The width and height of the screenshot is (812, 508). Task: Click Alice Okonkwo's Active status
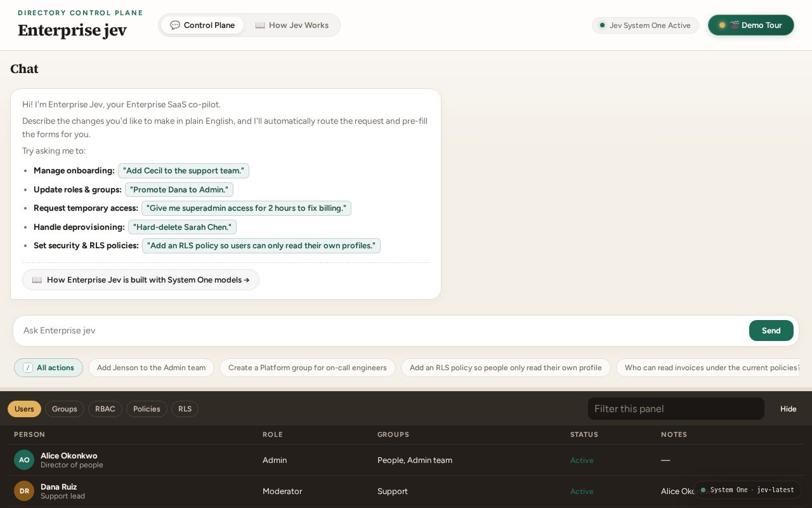click(582, 460)
